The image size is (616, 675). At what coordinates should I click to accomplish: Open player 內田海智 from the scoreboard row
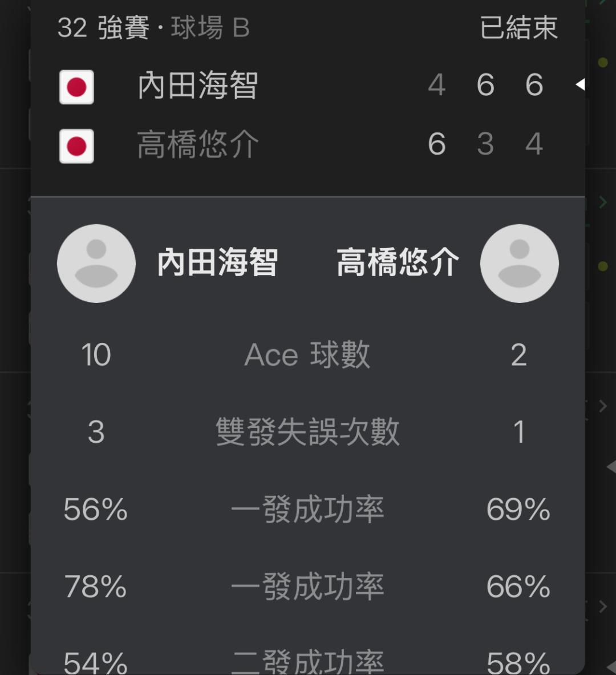[198, 86]
